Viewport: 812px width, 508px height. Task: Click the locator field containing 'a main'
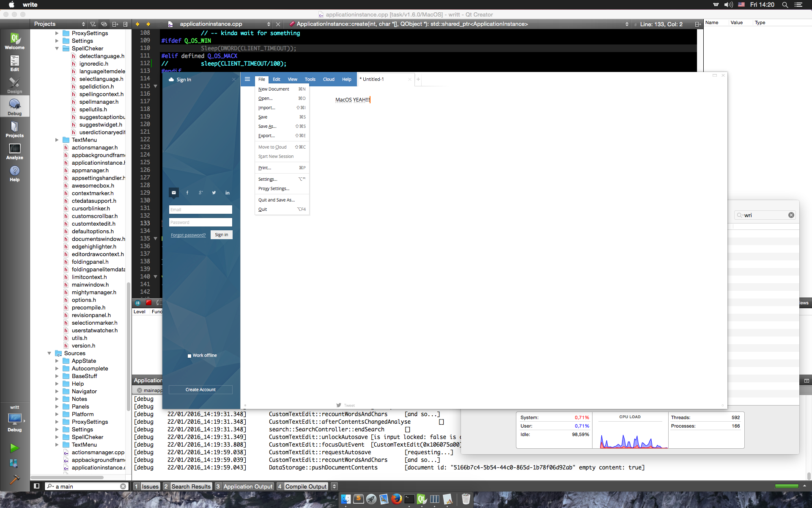[x=86, y=486]
